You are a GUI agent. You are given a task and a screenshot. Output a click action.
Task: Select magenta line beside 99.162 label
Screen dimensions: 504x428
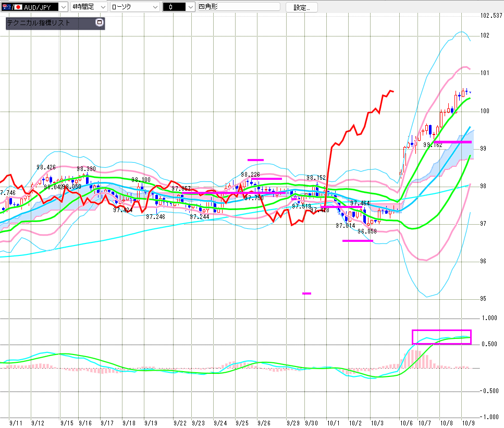452,142
